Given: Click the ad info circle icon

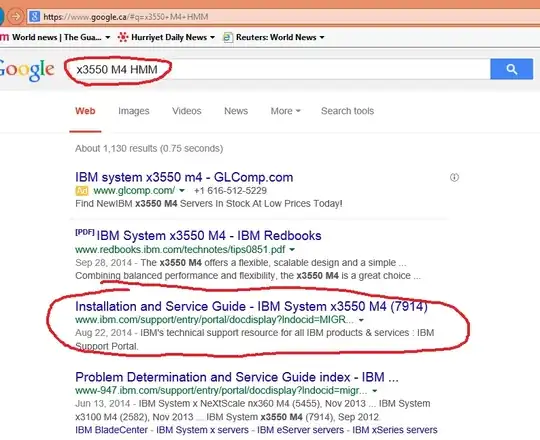Looking at the screenshot, I should 454,177.
